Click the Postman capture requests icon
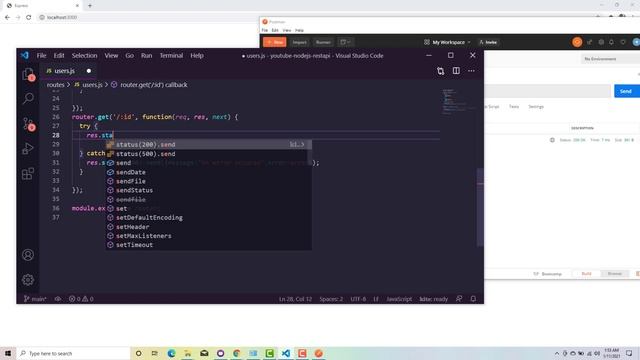 tap(589, 42)
